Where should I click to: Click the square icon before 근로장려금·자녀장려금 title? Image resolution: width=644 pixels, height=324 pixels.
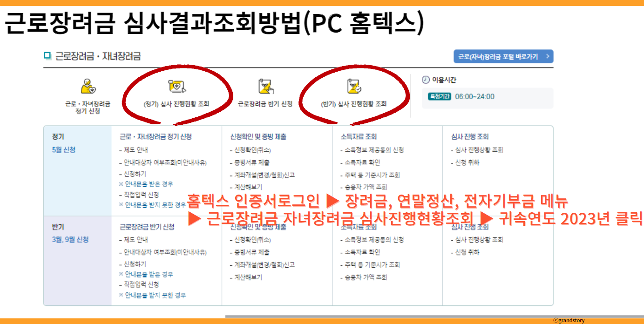[47, 56]
